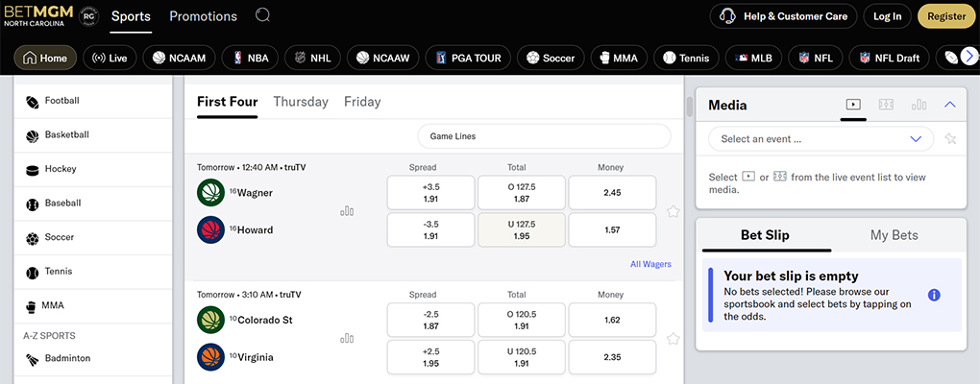Open the RG responsible gaming badge
The image size is (980, 384).
[88, 16]
